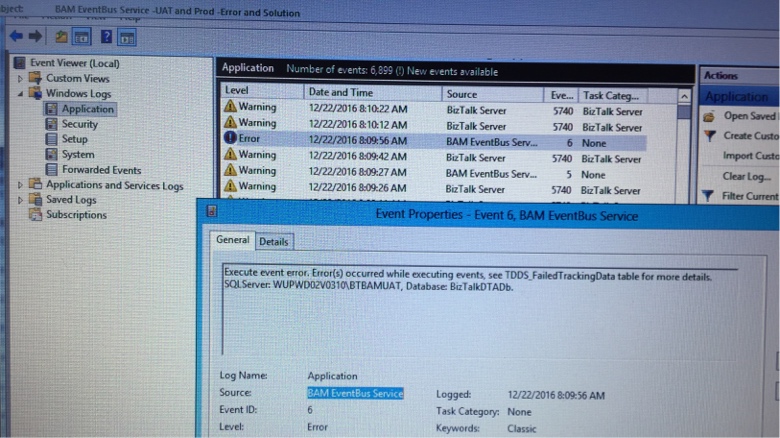
Task: Select the Error event at 8:09:56 AM
Action: (x=434, y=141)
